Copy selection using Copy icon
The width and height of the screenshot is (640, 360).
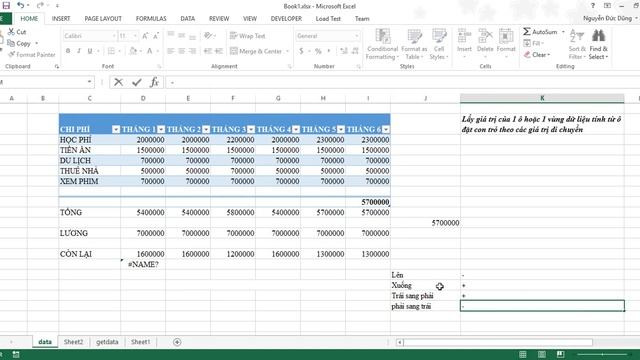coord(19,43)
